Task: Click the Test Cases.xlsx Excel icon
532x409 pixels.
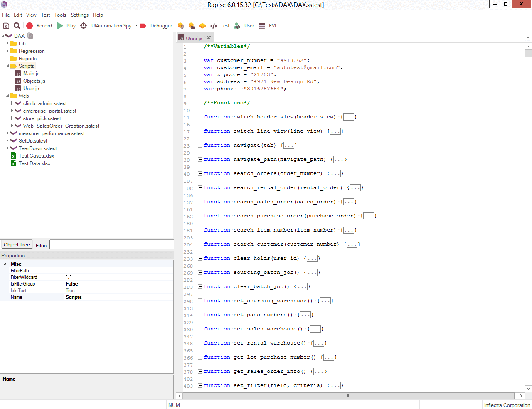Action: [x=13, y=156]
